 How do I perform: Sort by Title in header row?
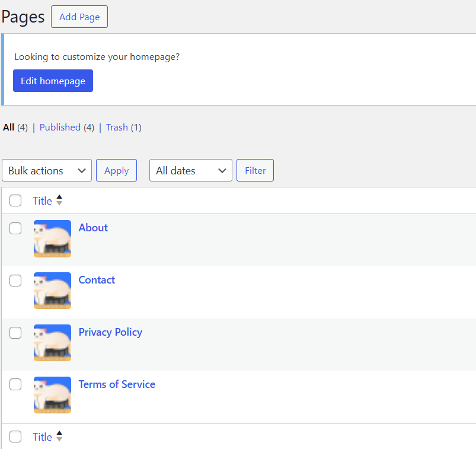(x=42, y=201)
